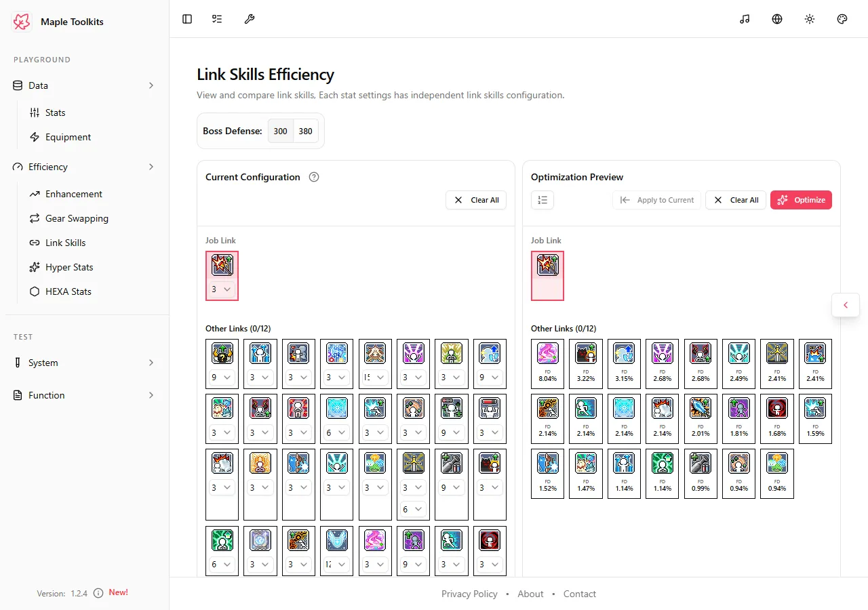The width and height of the screenshot is (868, 610).
Task: Click the globe language icon
Action: coord(777,19)
